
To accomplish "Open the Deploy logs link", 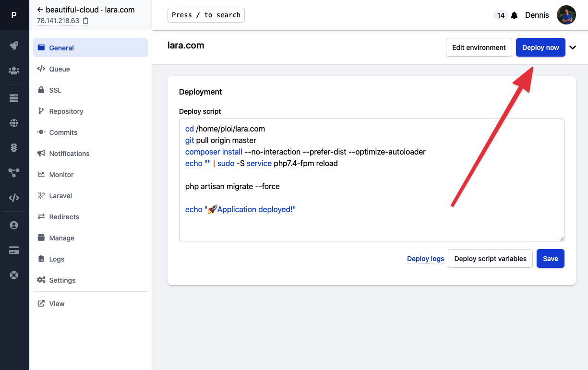I will (x=425, y=259).
